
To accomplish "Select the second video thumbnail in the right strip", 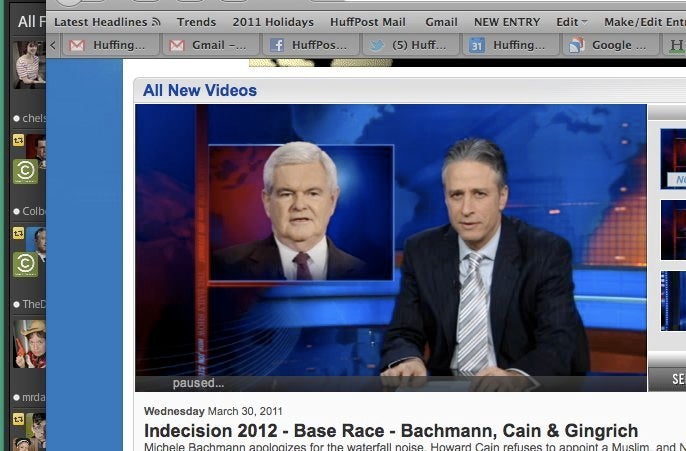I will click(673, 230).
